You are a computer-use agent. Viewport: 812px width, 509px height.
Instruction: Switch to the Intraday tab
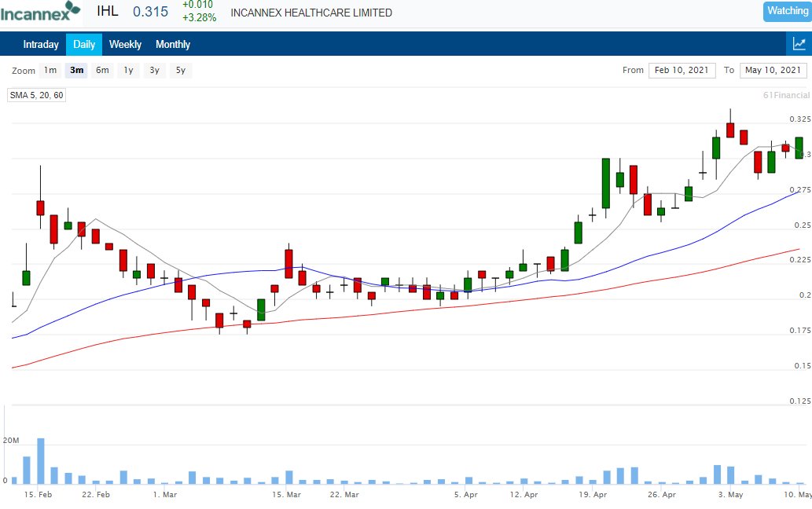[41, 45]
